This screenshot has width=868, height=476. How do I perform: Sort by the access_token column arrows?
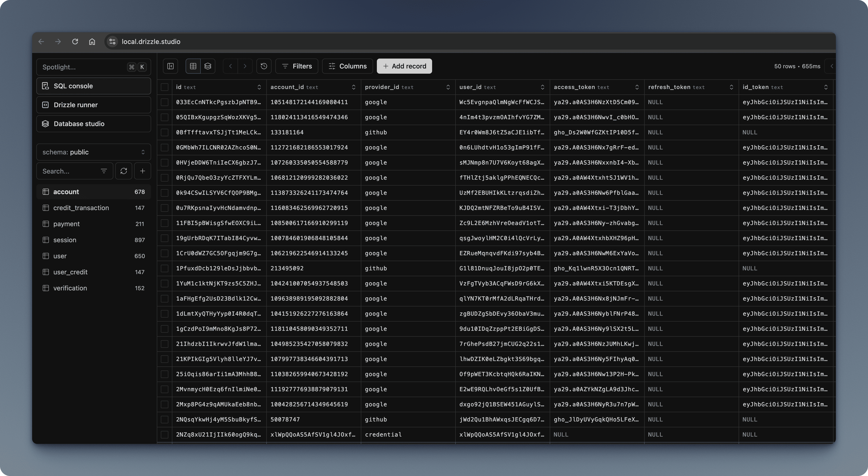(637, 87)
